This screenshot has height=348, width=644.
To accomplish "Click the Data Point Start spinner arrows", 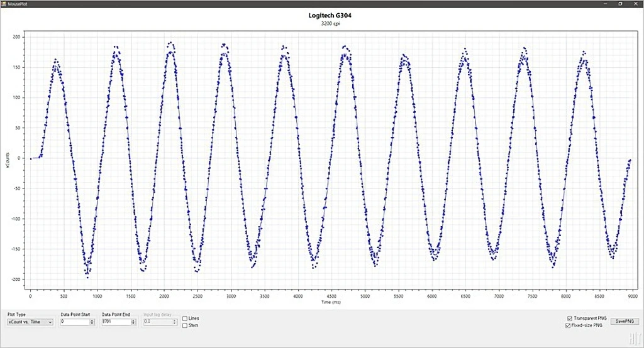I will tap(92, 322).
